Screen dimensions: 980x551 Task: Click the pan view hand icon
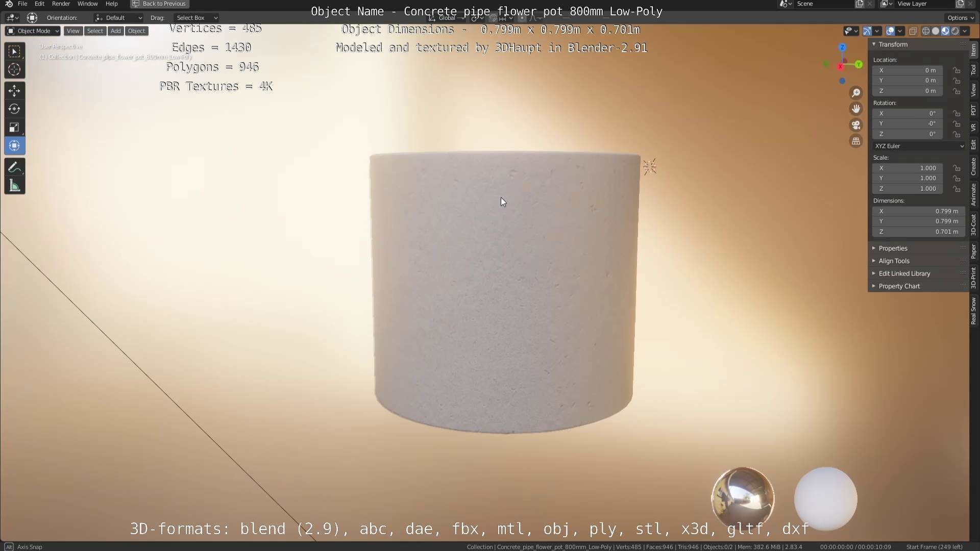click(856, 109)
